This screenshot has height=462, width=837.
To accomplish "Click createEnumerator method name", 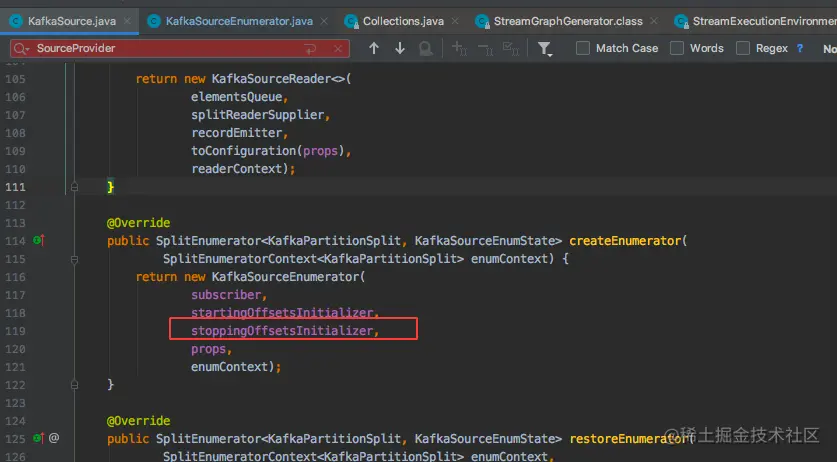I will tap(625, 241).
